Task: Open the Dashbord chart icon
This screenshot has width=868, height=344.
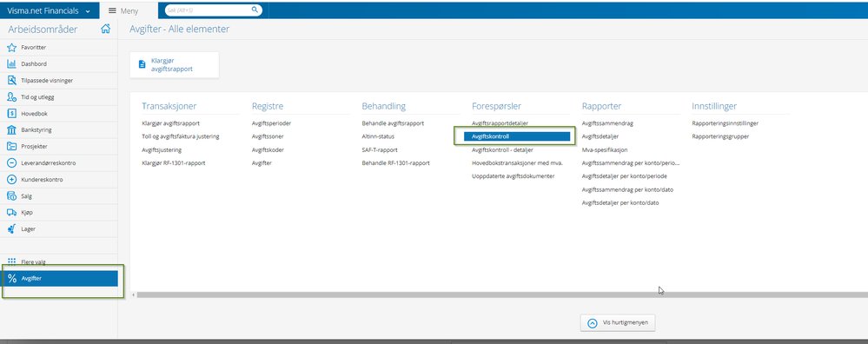Action: coord(11,64)
